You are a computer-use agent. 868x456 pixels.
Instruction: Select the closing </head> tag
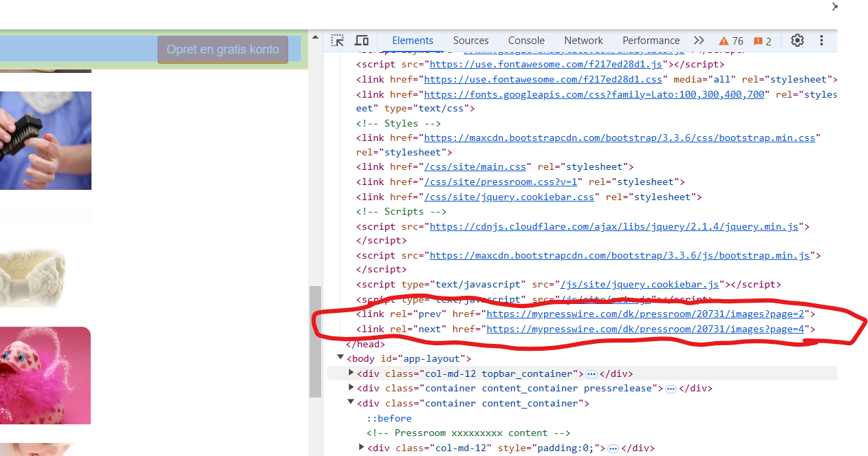365,345
